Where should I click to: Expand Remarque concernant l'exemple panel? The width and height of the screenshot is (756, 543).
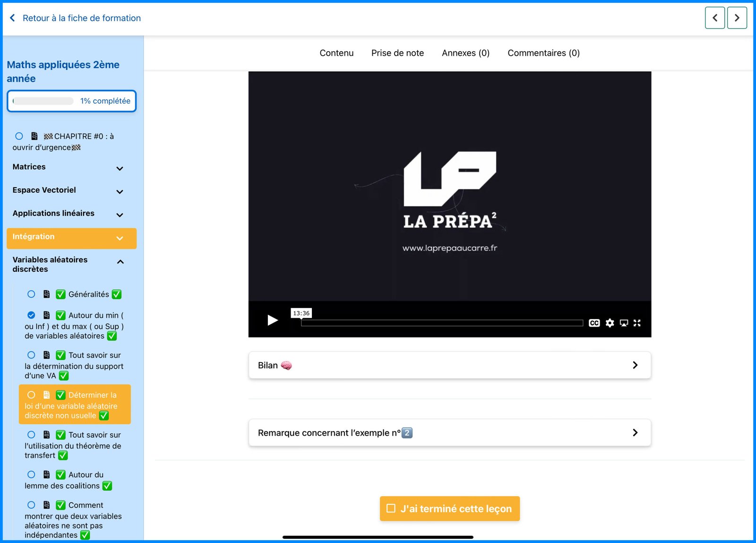tap(450, 432)
